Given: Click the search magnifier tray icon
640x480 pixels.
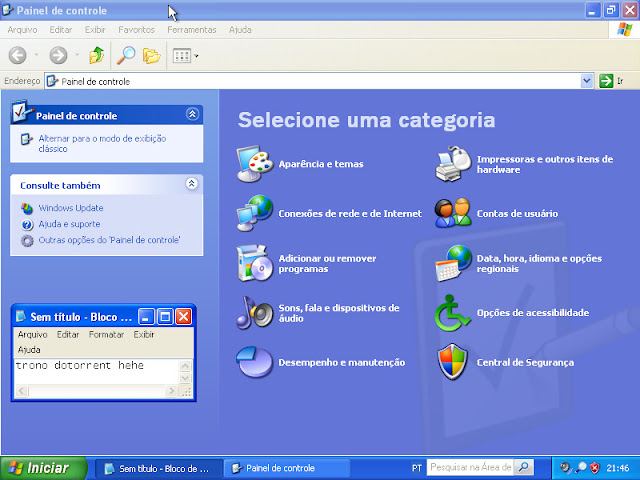Looking at the screenshot, I should tap(581, 467).
